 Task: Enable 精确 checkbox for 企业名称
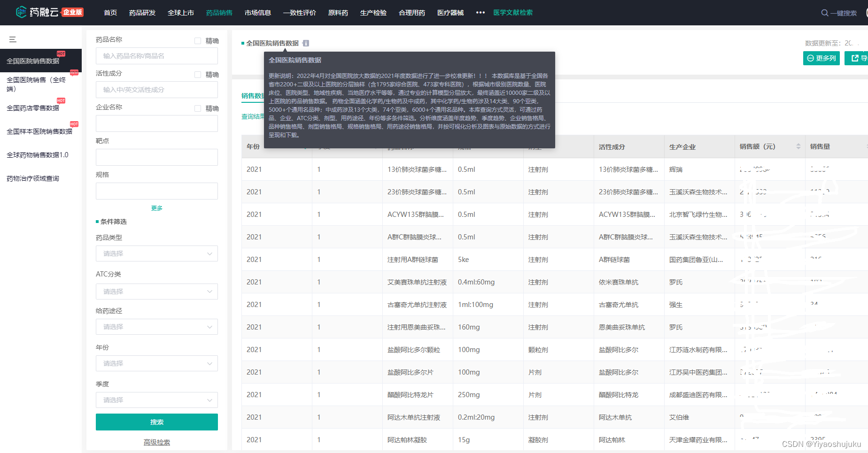coord(198,108)
